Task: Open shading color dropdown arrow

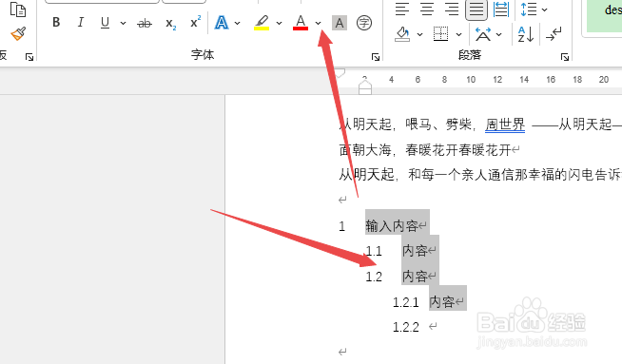Action: tap(419, 35)
